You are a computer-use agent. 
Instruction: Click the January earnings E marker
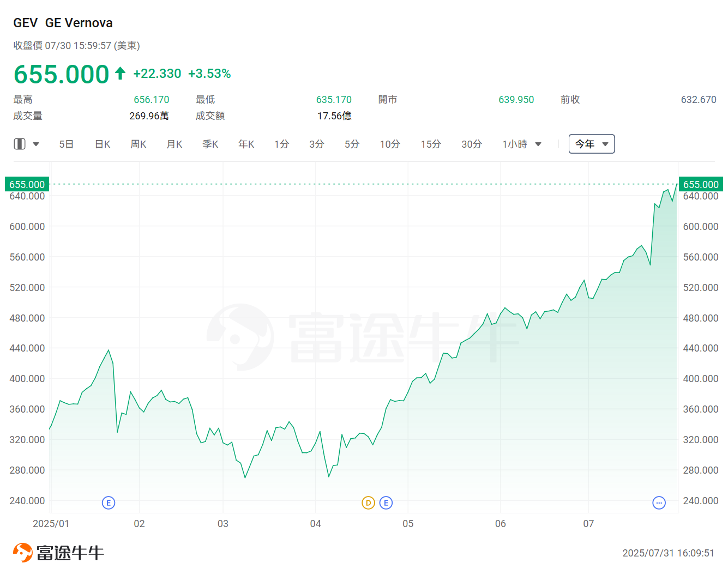pos(109,503)
